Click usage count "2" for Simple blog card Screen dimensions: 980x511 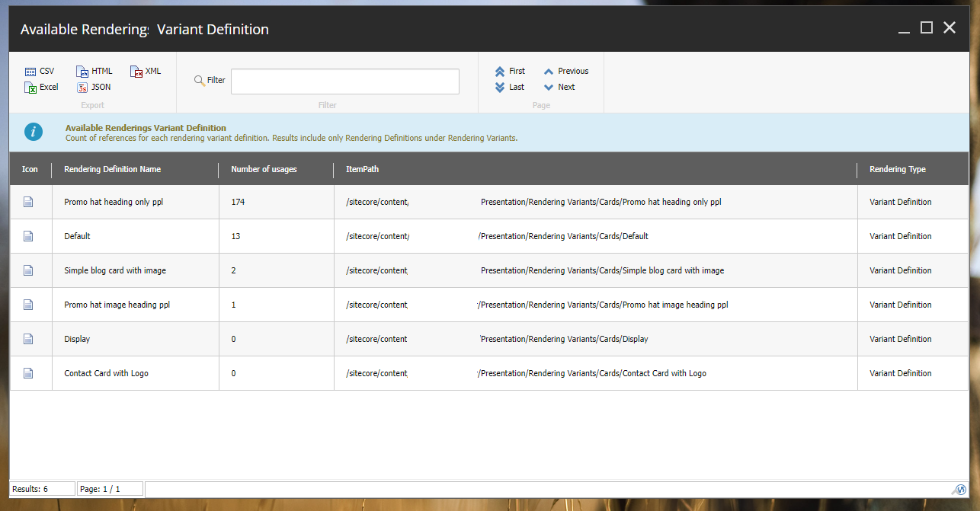click(233, 270)
